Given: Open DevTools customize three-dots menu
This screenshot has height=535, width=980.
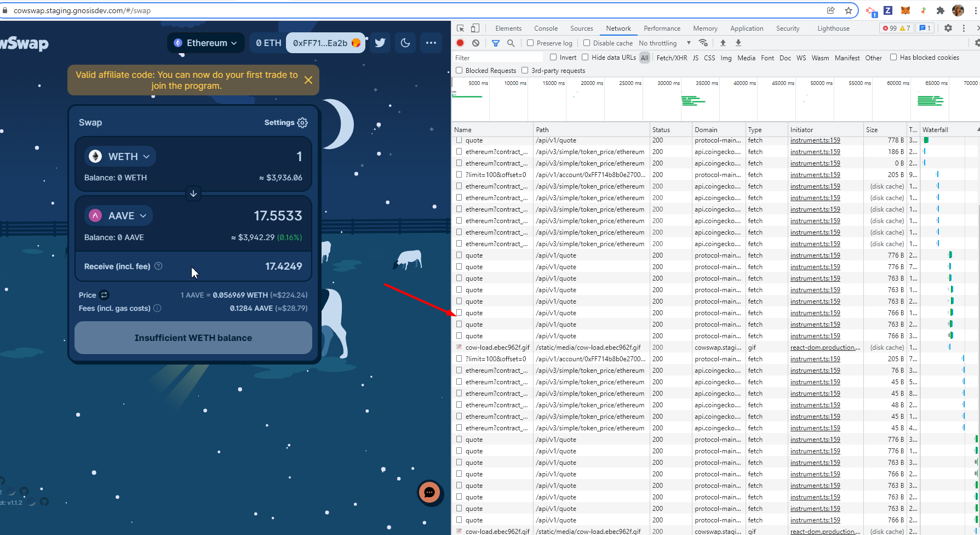Looking at the screenshot, I should [964, 28].
